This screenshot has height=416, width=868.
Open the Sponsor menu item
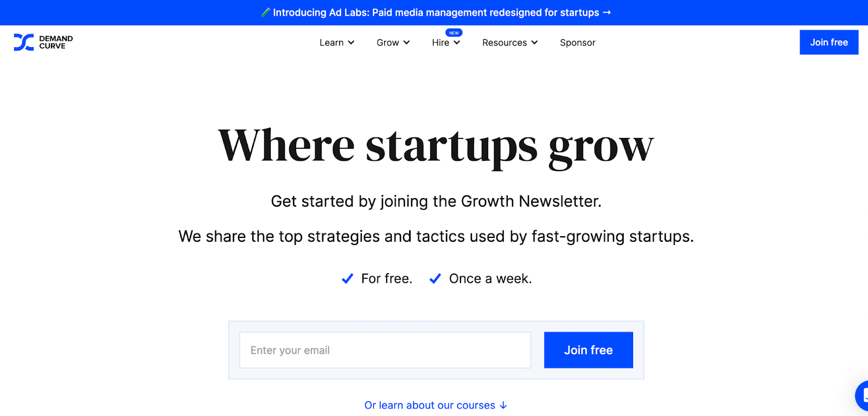(x=578, y=42)
